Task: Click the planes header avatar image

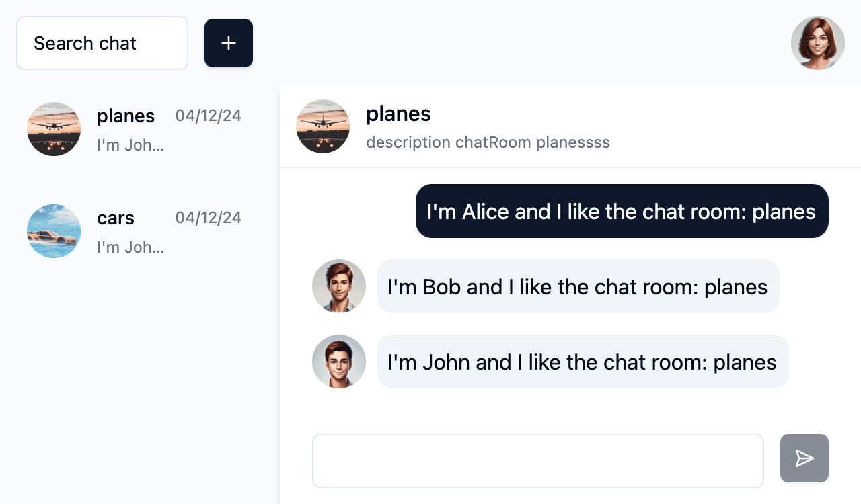Action: (323, 126)
